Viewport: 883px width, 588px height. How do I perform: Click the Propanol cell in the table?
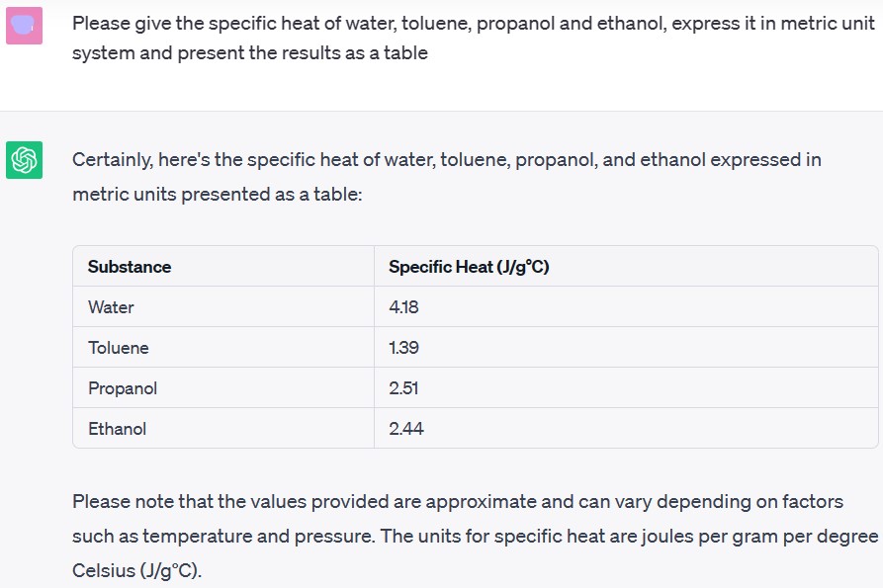(123, 388)
